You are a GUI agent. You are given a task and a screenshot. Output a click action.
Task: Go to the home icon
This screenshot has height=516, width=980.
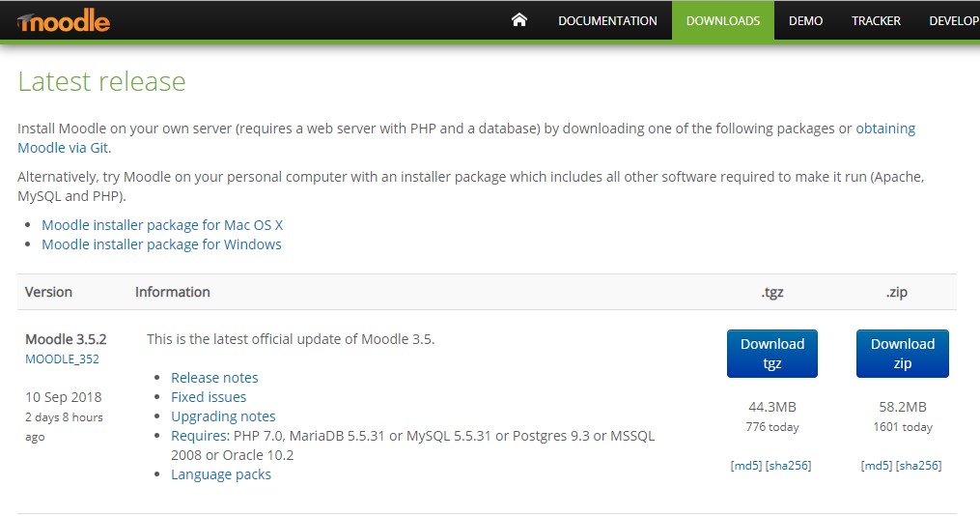pos(518,20)
